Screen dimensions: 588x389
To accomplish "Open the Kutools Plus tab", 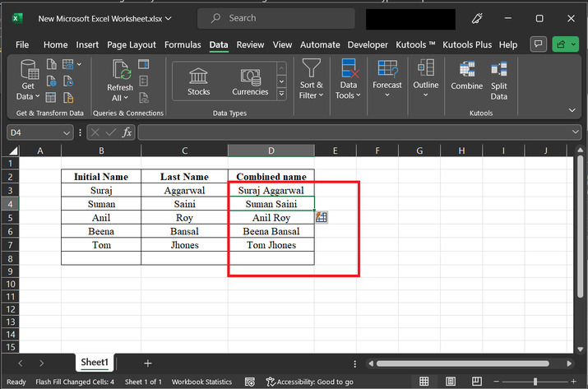I will click(468, 44).
